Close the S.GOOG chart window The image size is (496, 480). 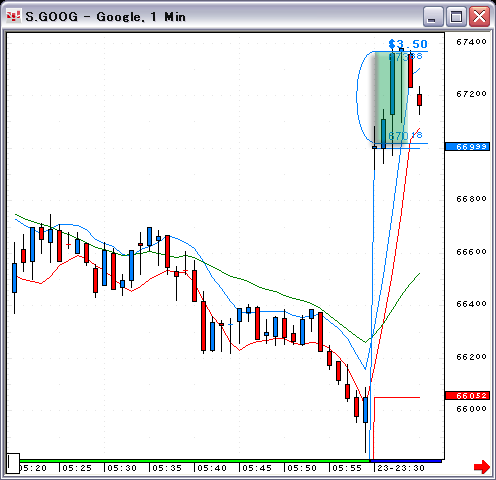click(x=479, y=16)
